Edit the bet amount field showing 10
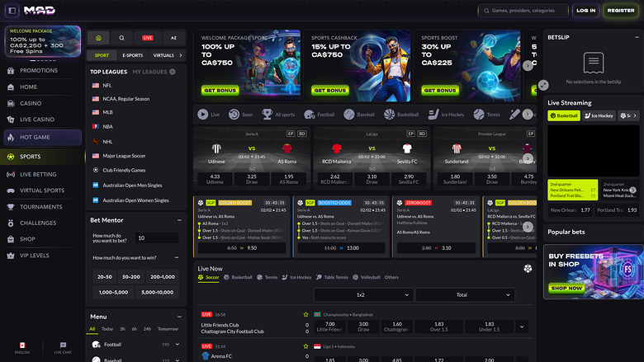 [157, 237]
